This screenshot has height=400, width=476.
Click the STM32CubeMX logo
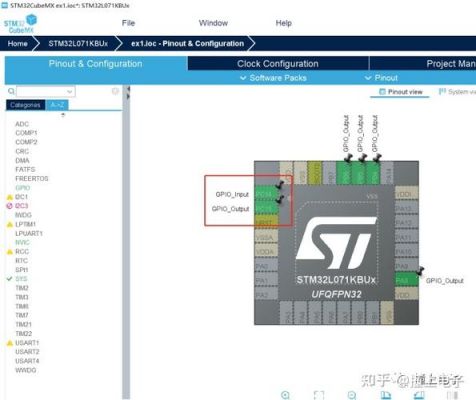click(x=20, y=24)
